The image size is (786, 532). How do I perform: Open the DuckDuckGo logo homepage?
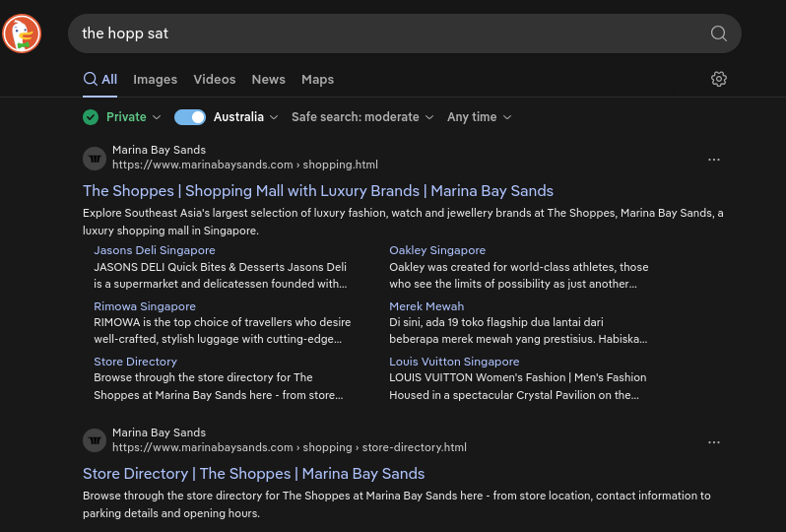click(x=22, y=33)
